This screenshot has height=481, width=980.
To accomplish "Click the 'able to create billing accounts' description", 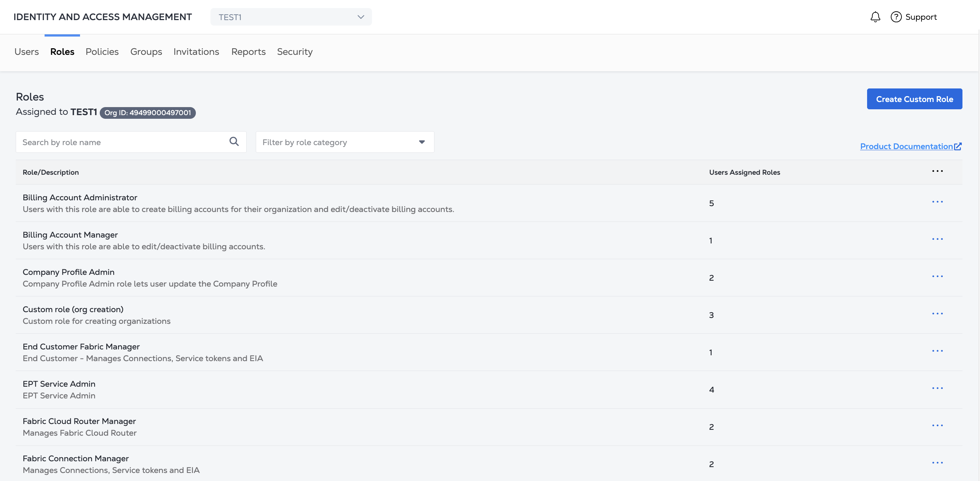I will click(239, 209).
